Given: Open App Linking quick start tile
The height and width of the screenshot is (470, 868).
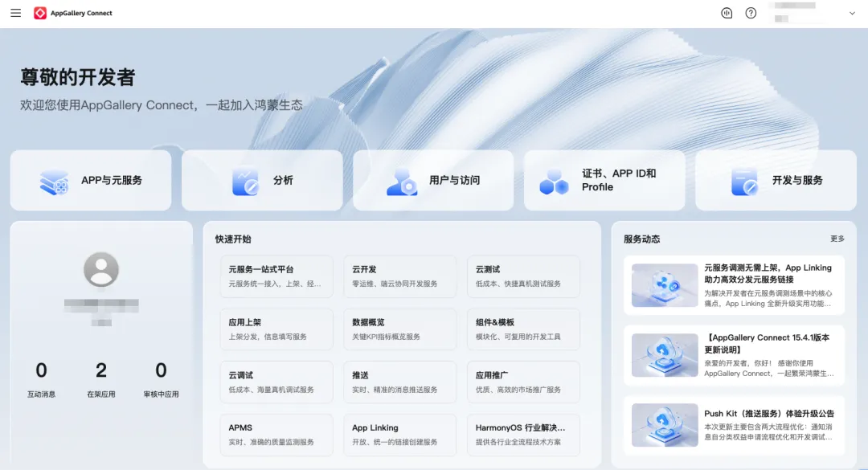Looking at the screenshot, I should pos(400,435).
